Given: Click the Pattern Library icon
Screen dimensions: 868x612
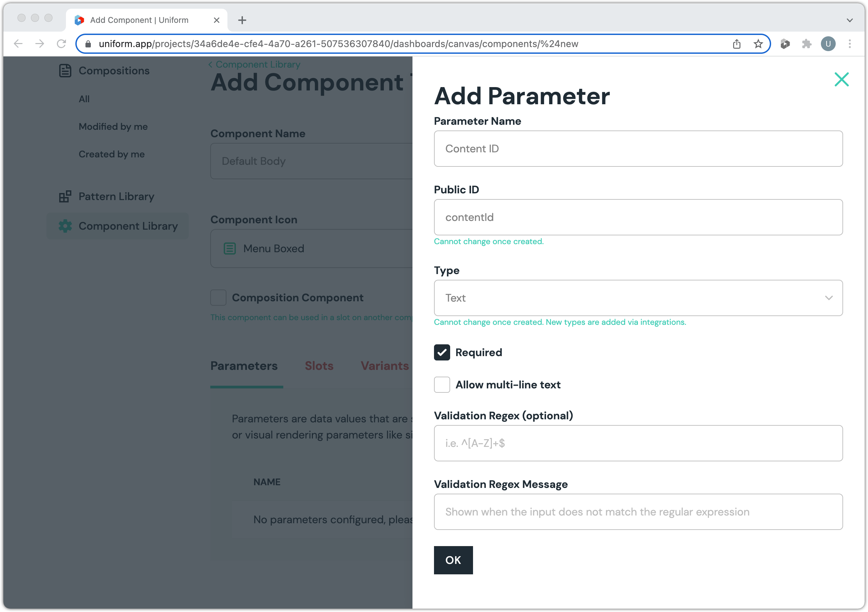Looking at the screenshot, I should [65, 196].
